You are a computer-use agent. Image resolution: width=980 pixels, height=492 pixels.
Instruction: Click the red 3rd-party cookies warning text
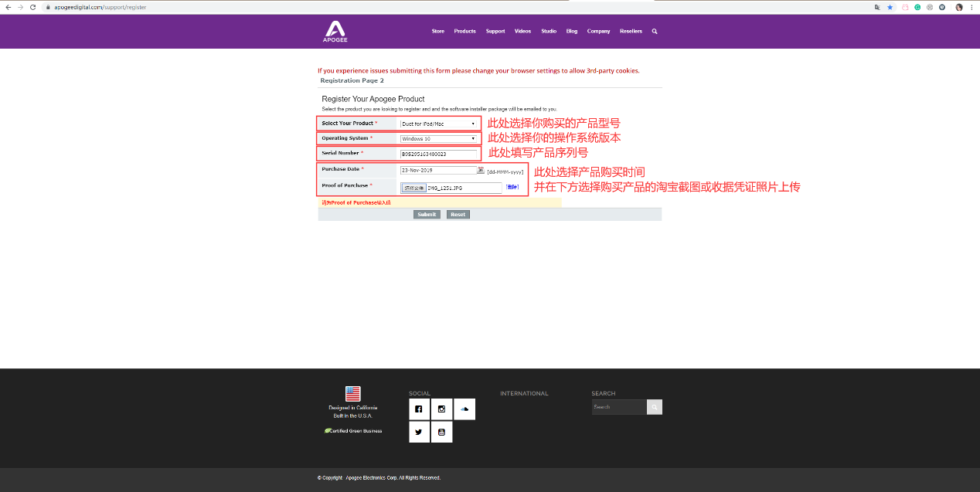[478, 70]
